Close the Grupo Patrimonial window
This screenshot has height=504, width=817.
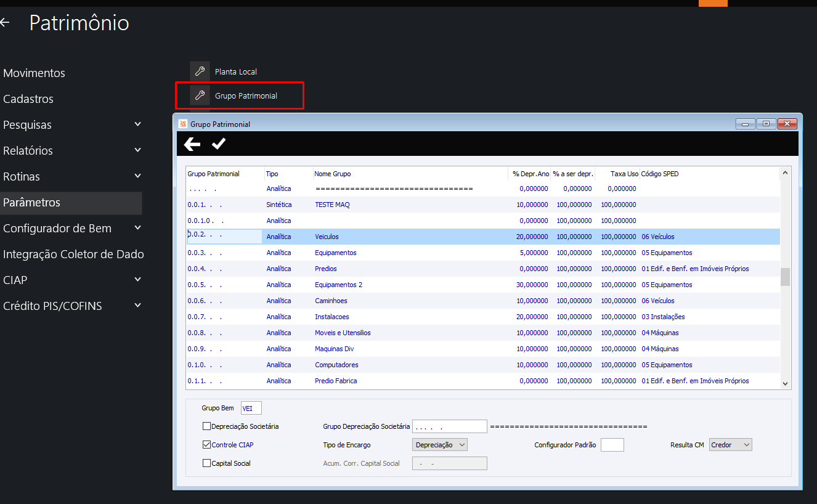pos(787,124)
